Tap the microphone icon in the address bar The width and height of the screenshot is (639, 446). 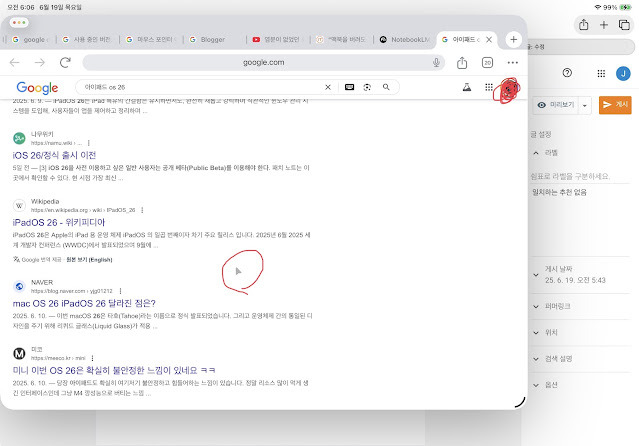click(436, 62)
